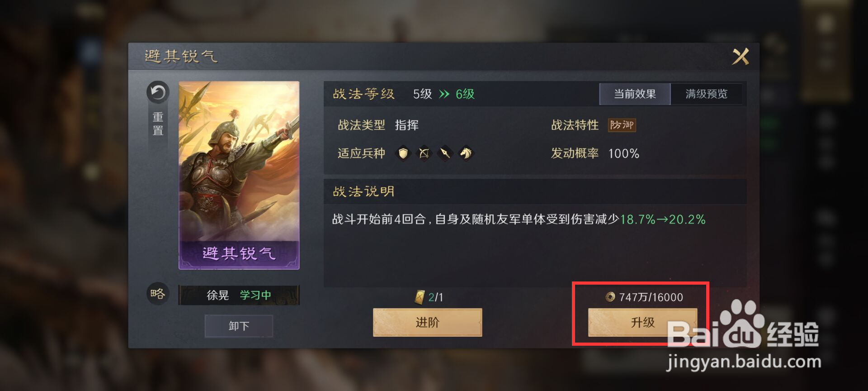Select the spear troop type icon

(445, 153)
